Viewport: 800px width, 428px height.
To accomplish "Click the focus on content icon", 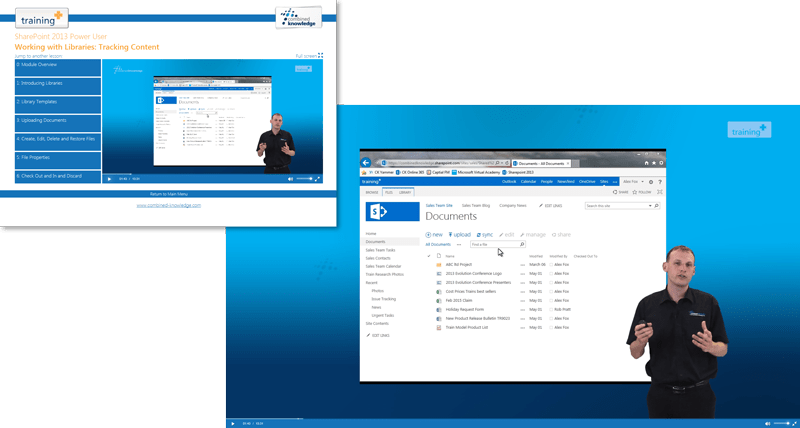I will pos(660,192).
